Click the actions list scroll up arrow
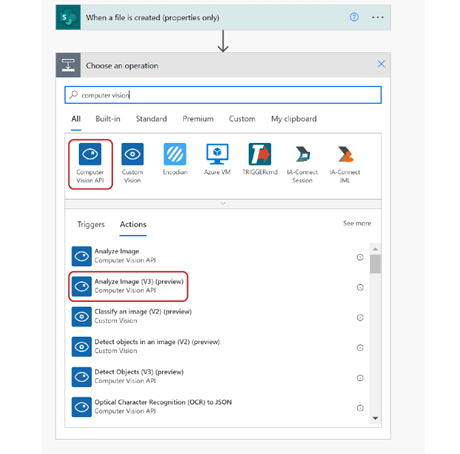 point(375,249)
